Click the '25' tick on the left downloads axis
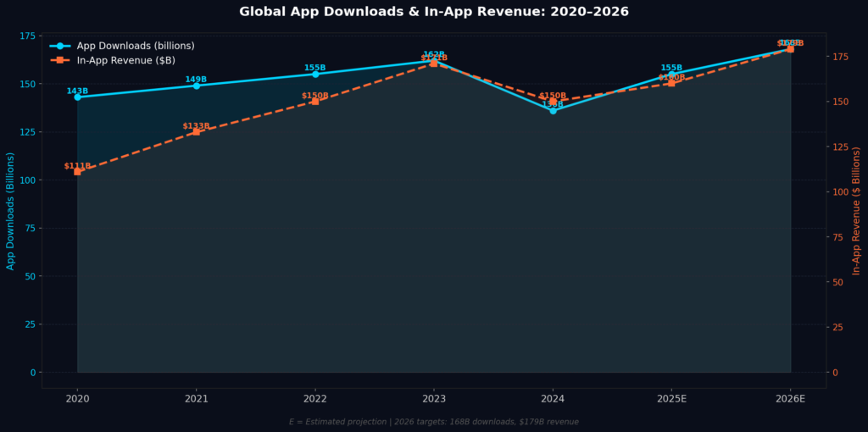This screenshot has width=868, height=432. coord(31,324)
